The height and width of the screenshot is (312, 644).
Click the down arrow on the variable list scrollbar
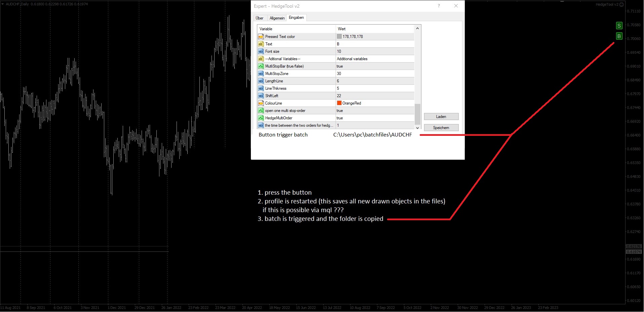(x=417, y=128)
